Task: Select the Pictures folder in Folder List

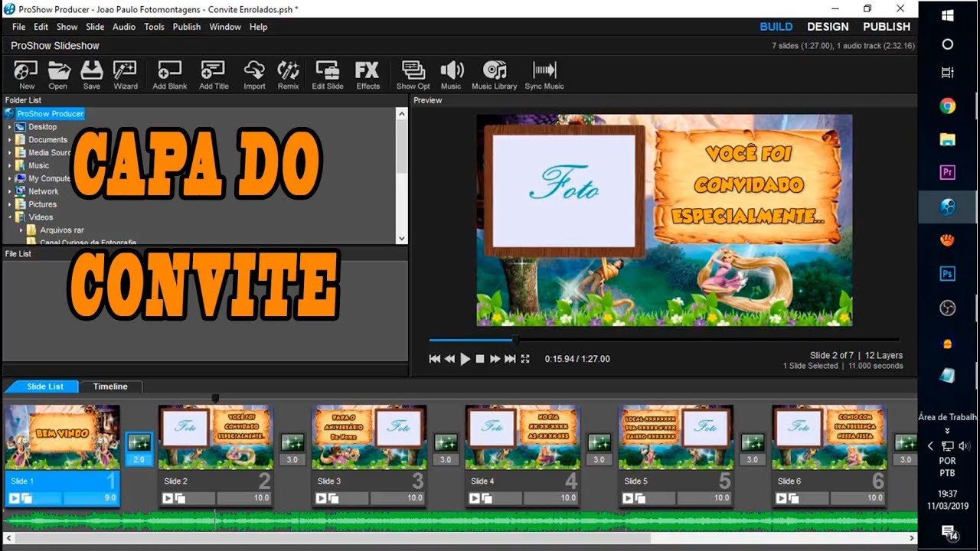Action: click(x=42, y=204)
